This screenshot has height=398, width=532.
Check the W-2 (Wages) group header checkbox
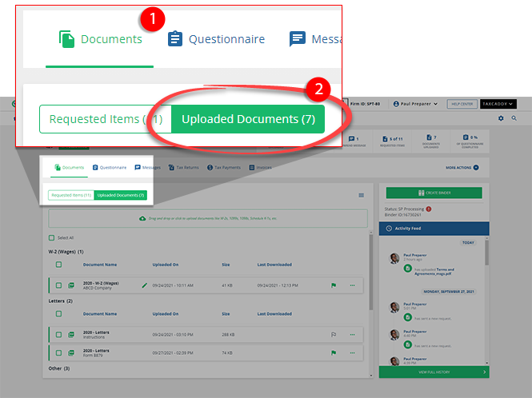click(x=58, y=265)
